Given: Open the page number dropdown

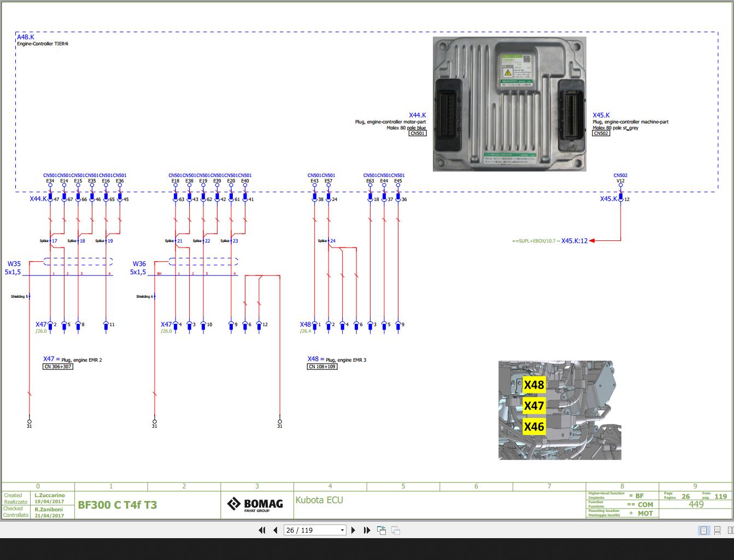Looking at the screenshot, I should pyautogui.click(x=342, y=530).
